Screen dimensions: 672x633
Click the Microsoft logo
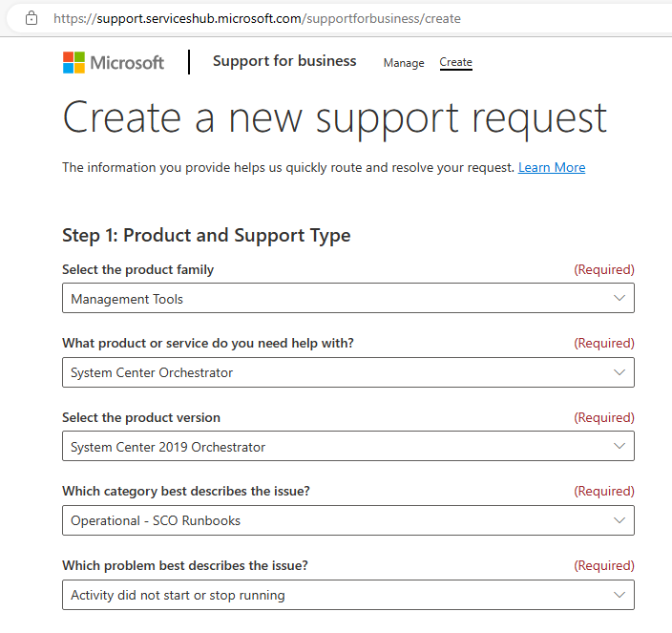pos(114,63)
